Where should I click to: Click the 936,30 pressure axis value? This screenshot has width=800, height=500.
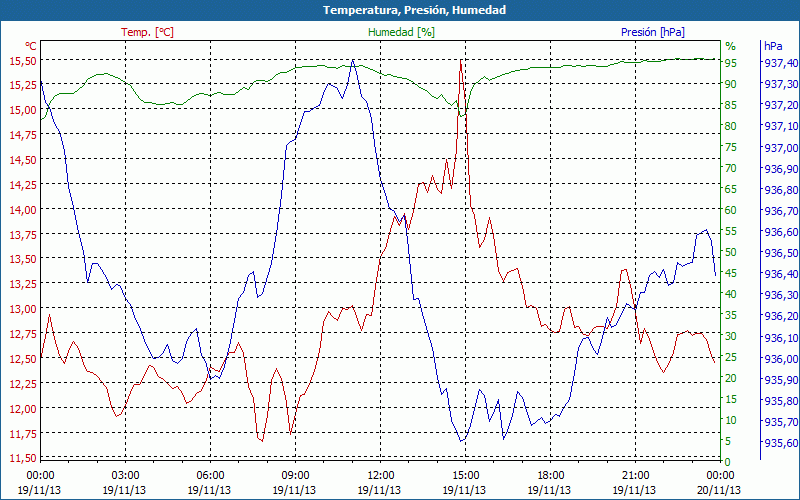tap(779, 295)
